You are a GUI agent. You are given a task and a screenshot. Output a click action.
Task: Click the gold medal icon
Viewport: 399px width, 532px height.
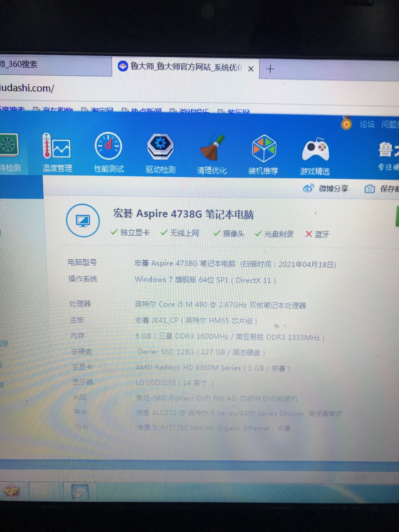pyautogui.click(x=346, y=123)
